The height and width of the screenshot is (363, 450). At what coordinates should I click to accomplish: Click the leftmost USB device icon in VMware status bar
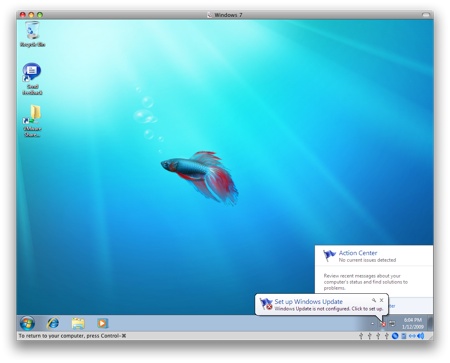[x=361, y=336]
